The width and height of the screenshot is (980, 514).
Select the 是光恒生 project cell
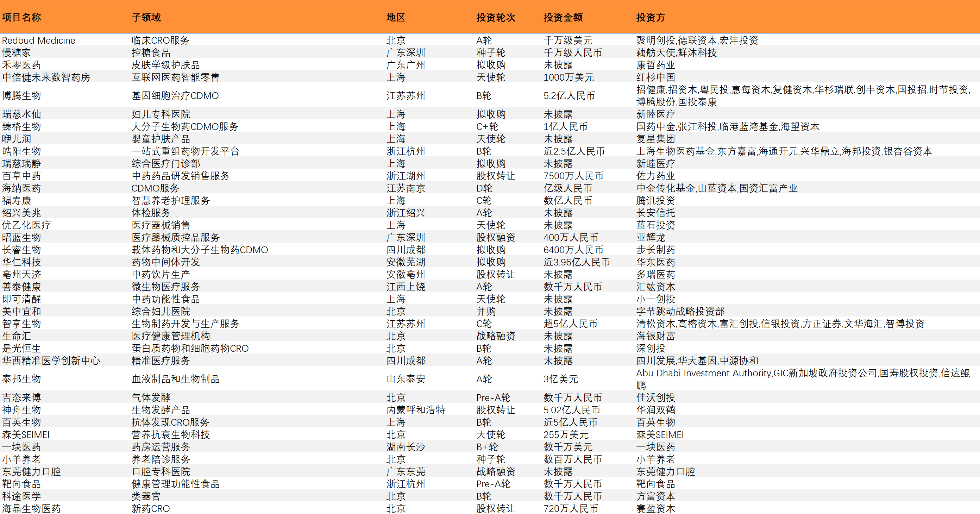pyautogui.click(x=21, y=349)
